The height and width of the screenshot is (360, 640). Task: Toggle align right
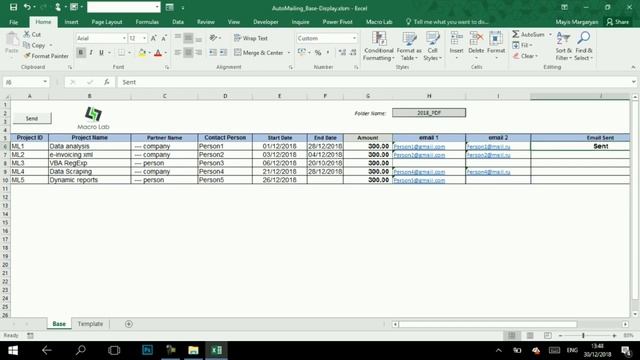(x=199, y=52)
